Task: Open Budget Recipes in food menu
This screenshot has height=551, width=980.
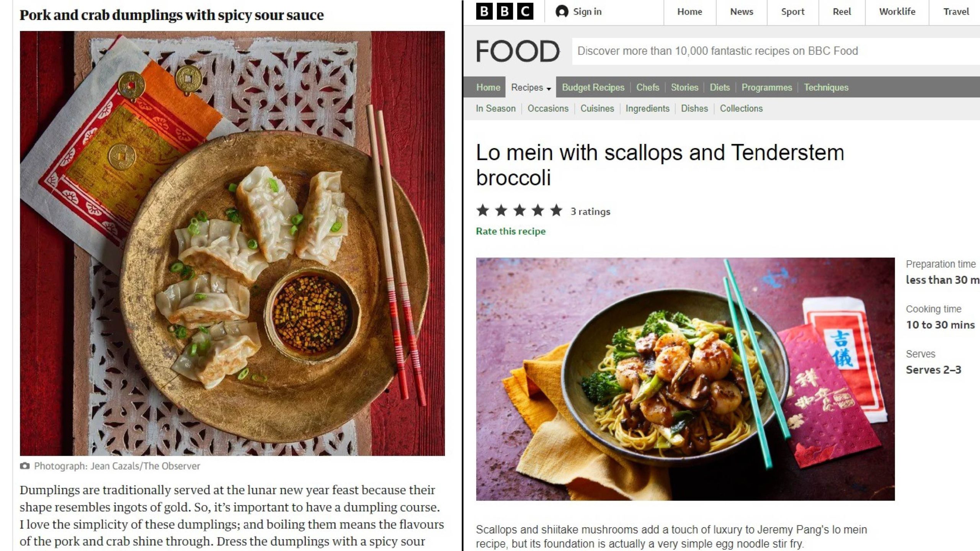Action: 593,87
